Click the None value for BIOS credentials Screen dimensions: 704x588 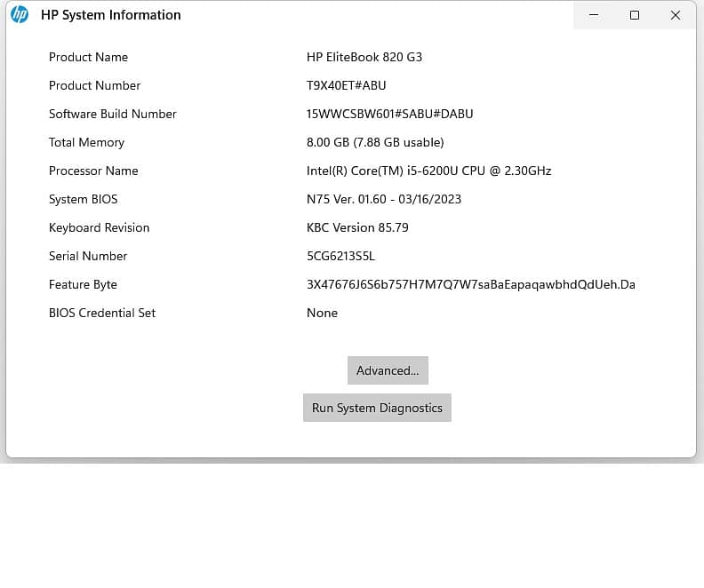point(322,313)
